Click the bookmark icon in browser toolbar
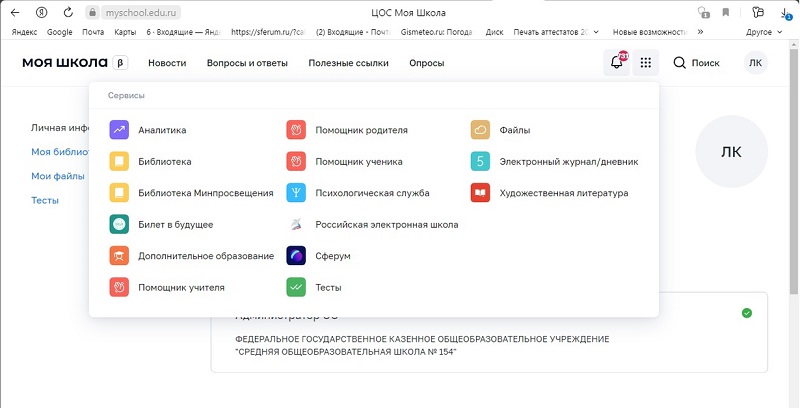Image resolution: width=800 pixels, height=408 pixels. (726, 12)
